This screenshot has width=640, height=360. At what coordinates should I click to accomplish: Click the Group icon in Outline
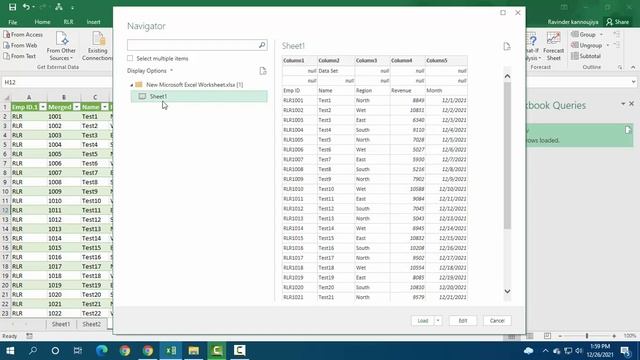pyautogui.click(x=575, y=34)
